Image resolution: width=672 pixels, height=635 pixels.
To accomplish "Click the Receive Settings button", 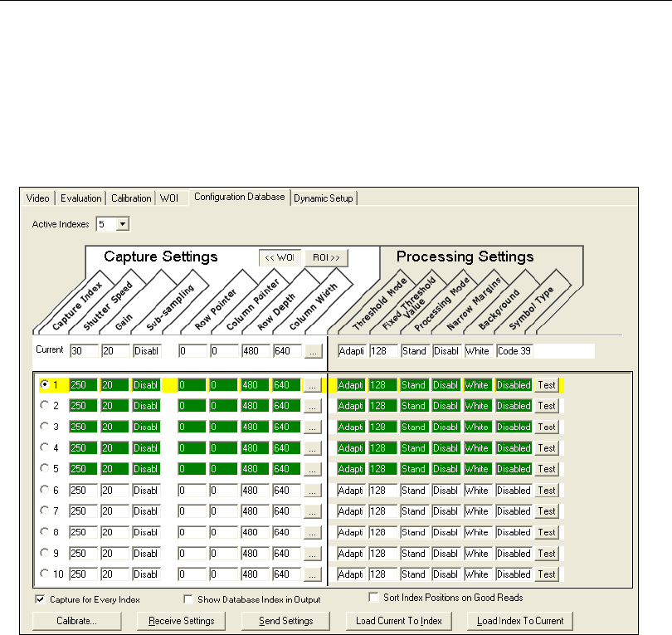I will coord(181,621).
